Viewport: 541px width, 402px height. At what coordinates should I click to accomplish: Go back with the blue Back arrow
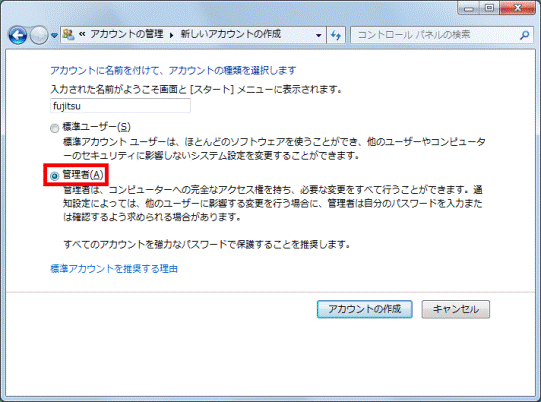18,35
